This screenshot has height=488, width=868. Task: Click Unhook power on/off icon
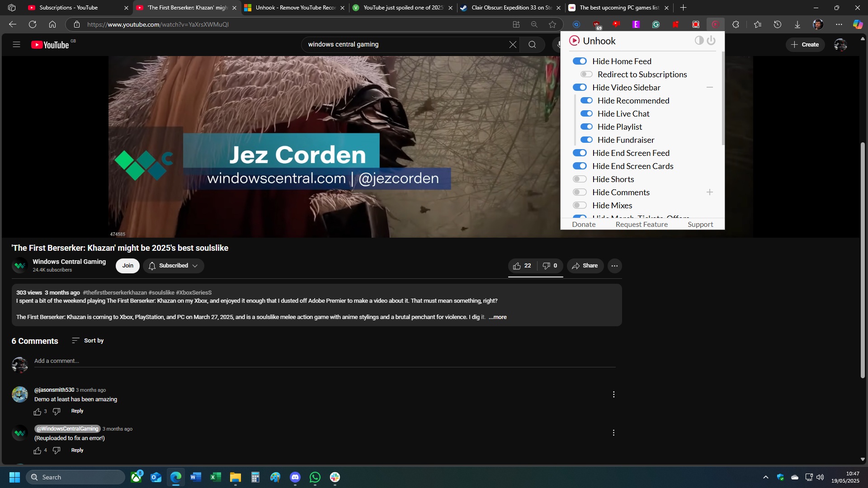711,41
